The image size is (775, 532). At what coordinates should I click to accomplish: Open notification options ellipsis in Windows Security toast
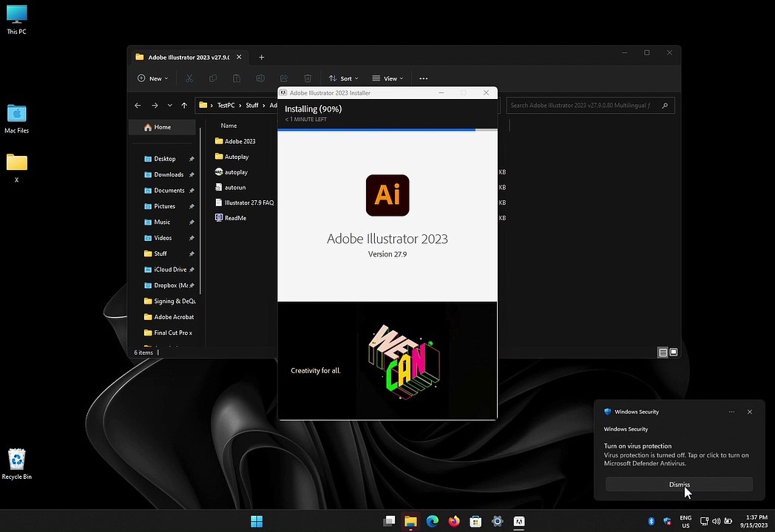pos(731,412)
